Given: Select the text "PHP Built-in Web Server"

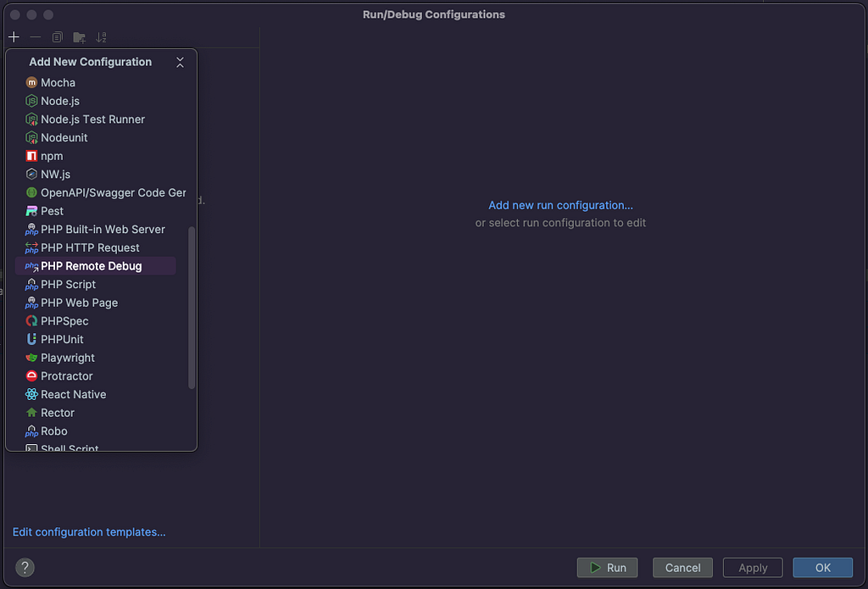Looking at the screenshot, I should pyautogui.click(x=103, y=229).
